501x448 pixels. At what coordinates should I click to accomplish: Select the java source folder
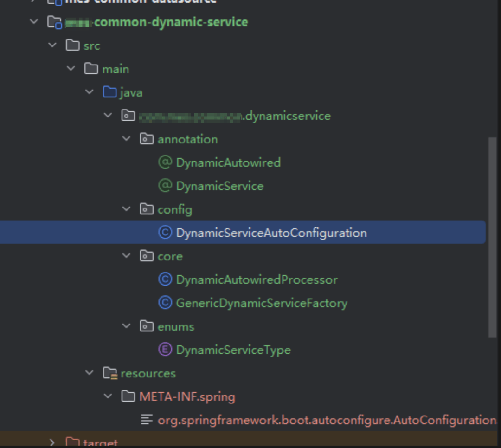pos(131,92)
